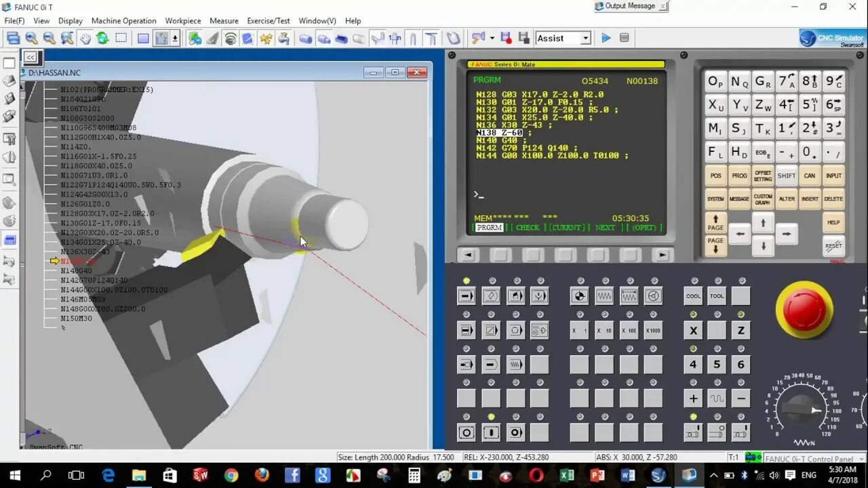The image size is (868, 488).
Task: Click the jog mode zigzag key
Action: [x=604, y=296]
